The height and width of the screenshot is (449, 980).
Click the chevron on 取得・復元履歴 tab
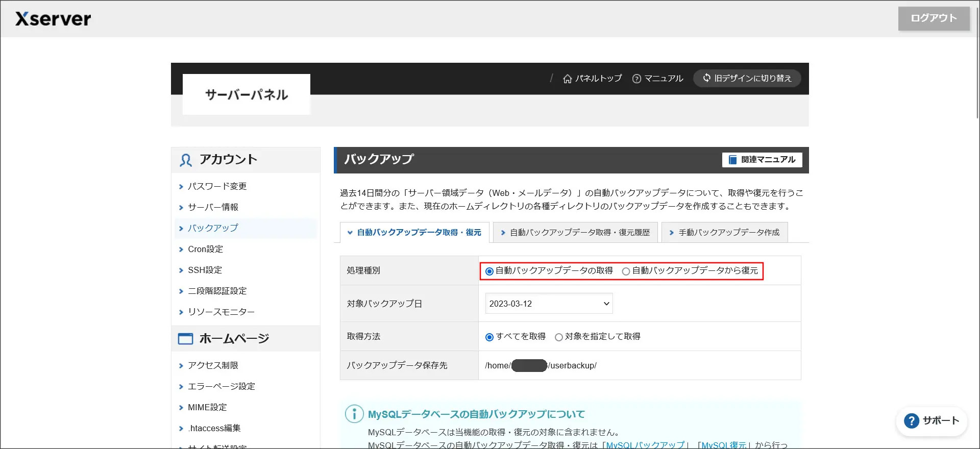pyautogui.click(x=503, y=233)
